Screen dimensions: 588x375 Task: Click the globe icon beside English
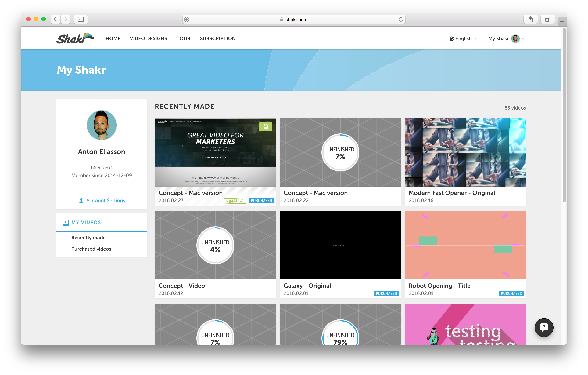tap(451, 39)
